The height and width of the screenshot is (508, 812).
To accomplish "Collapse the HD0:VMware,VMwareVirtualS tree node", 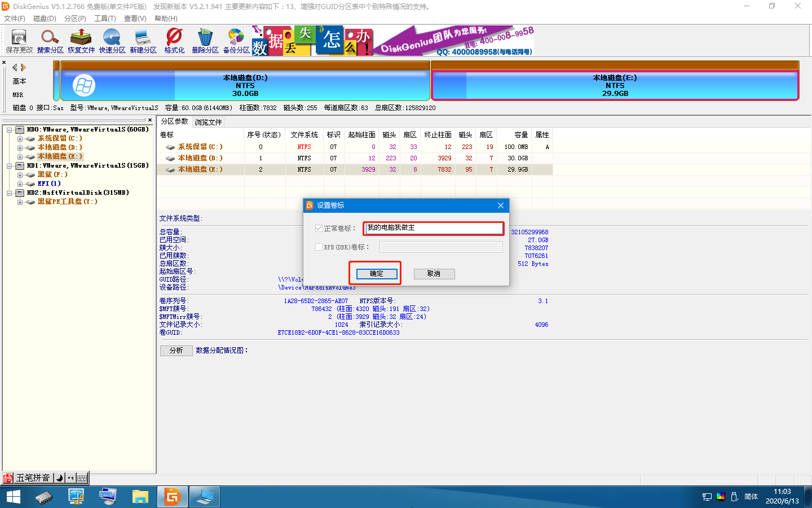I will click(10, 129).
